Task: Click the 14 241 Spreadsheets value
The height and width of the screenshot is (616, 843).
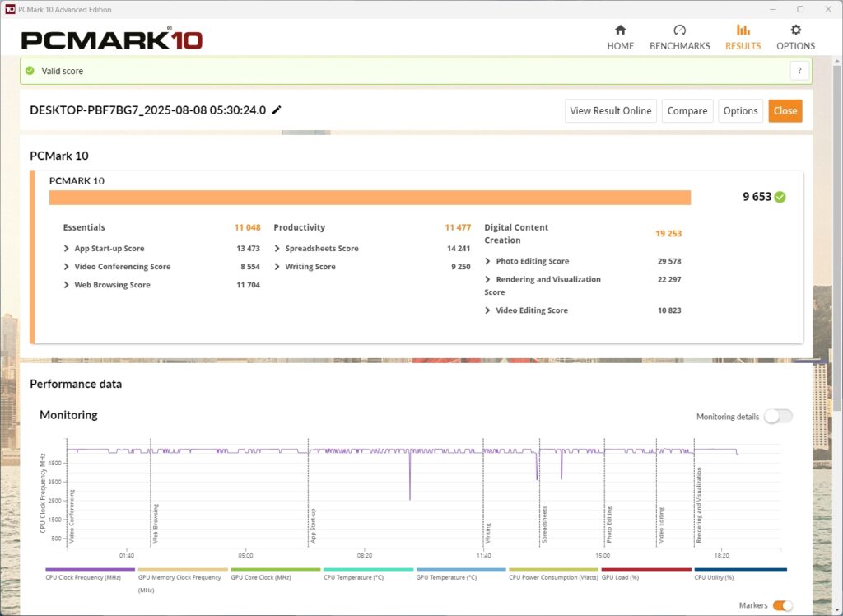Action: pos(459,249)
